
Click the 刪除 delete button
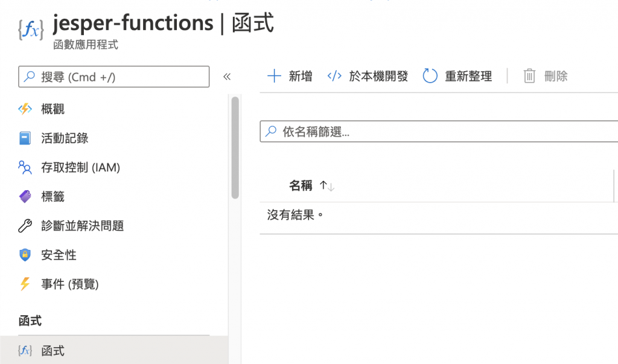pyautogui.click(x=545, y=75)
